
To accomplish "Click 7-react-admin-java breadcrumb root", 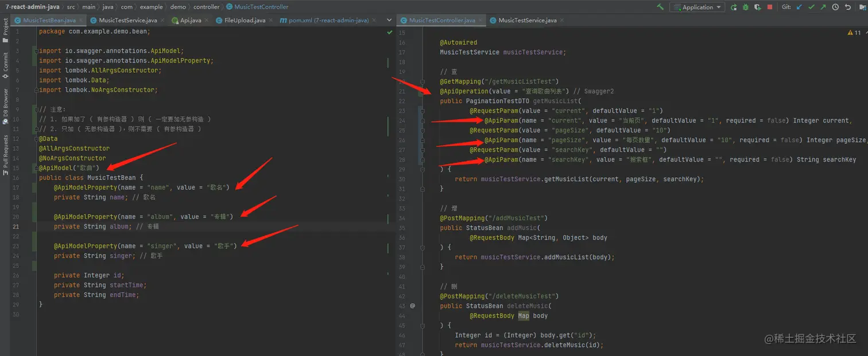I will 32,7.
